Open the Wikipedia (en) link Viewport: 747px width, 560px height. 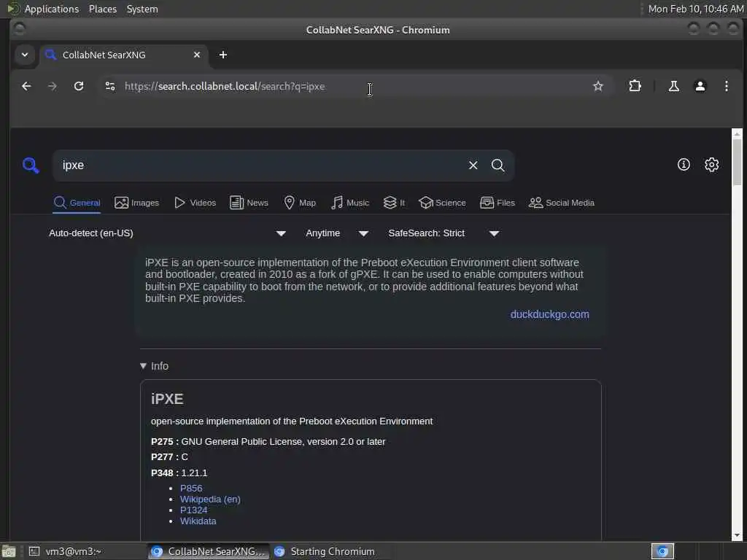click(x=210, y=499)
